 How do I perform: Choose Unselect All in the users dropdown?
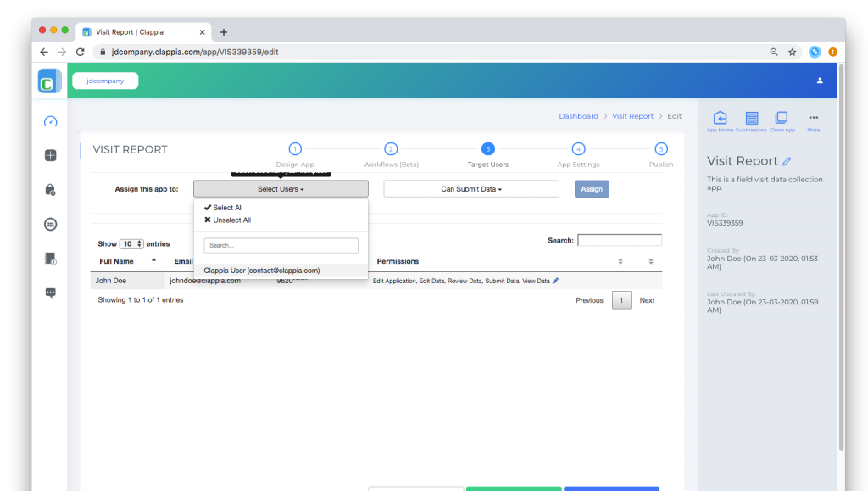coord(227,220)
